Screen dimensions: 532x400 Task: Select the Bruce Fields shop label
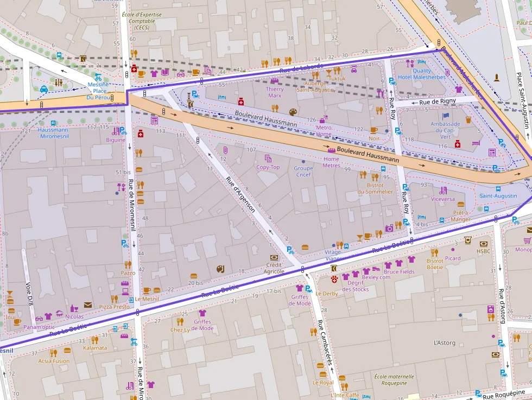click(x=399, y=272)
